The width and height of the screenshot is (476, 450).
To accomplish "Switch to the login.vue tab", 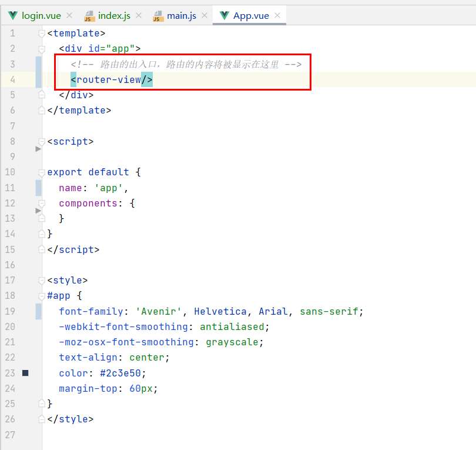I will 41,15.
